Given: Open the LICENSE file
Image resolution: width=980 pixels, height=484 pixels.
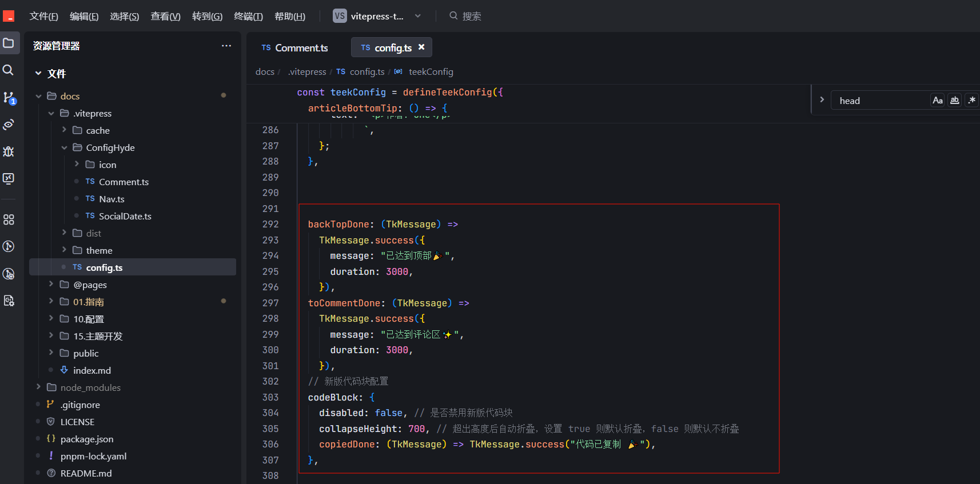Looking at the screenshot, I should tap(77, 422).
